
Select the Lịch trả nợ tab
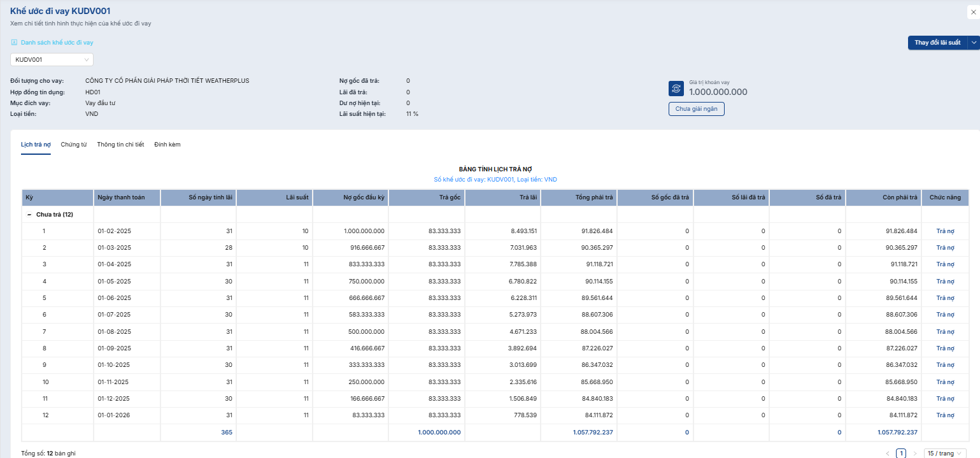tap(36, 145)
